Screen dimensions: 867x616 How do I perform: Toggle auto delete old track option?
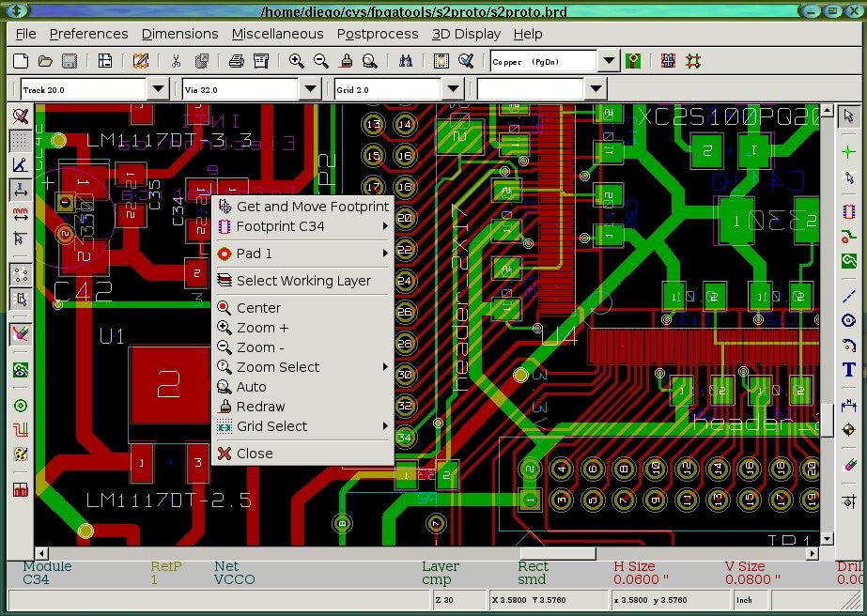21,334
